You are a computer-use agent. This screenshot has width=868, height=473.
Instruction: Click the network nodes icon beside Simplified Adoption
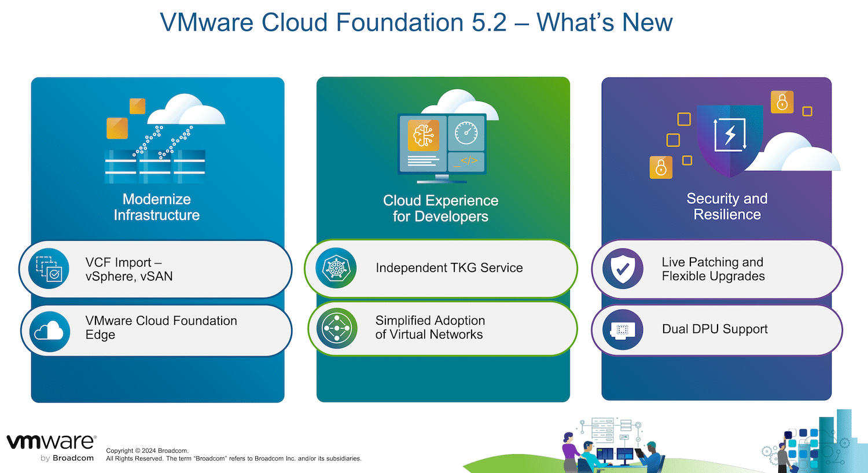(x=337, y=328)
